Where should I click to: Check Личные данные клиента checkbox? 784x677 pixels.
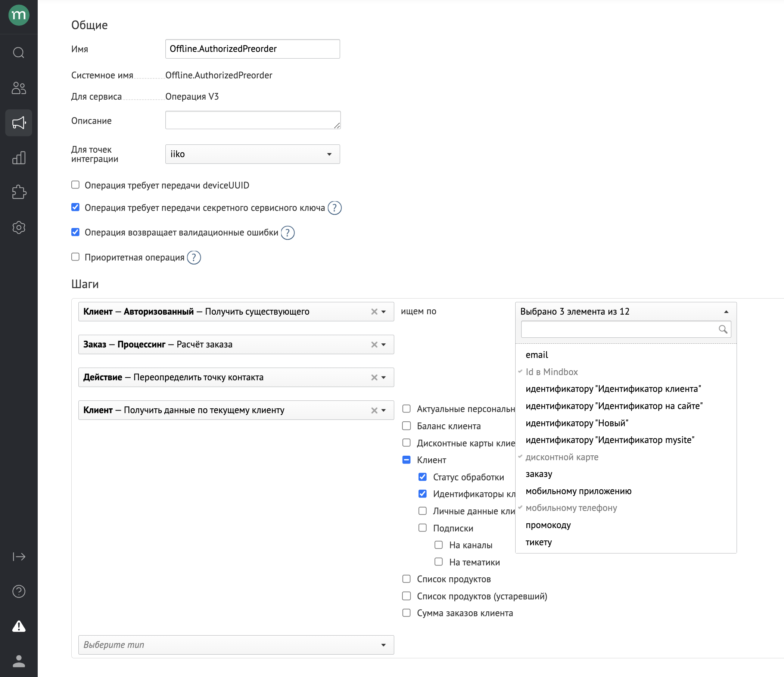tap(423, 511)
